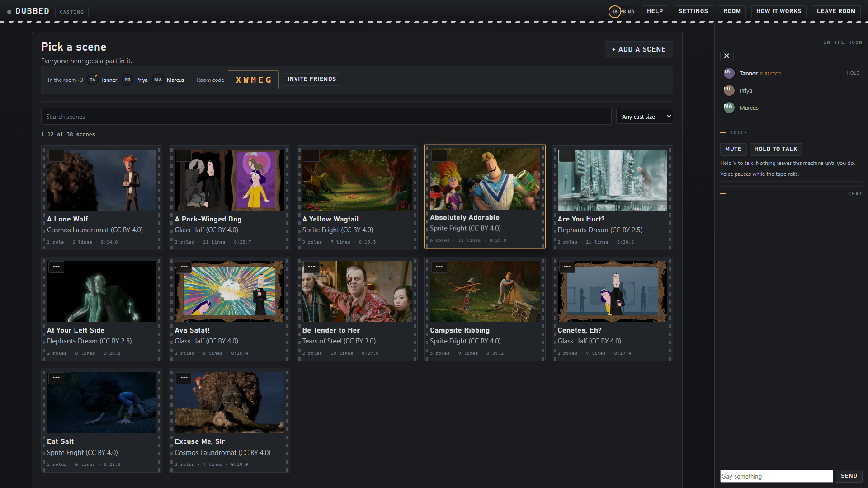Select Are You Hurt? scene thumbnail

pyautogui.click(x=612, y=180)
